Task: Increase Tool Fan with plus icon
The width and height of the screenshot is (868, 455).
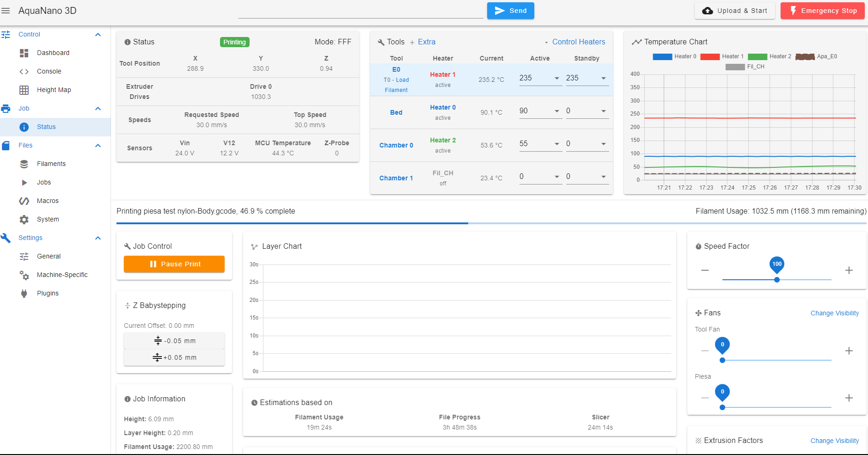Action: coord(849,350)
